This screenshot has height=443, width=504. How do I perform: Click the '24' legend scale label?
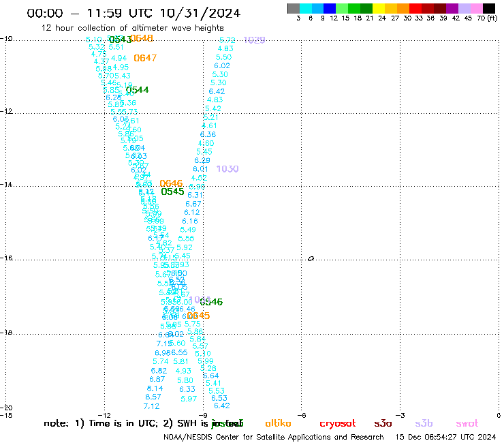(x=382, y=18)
